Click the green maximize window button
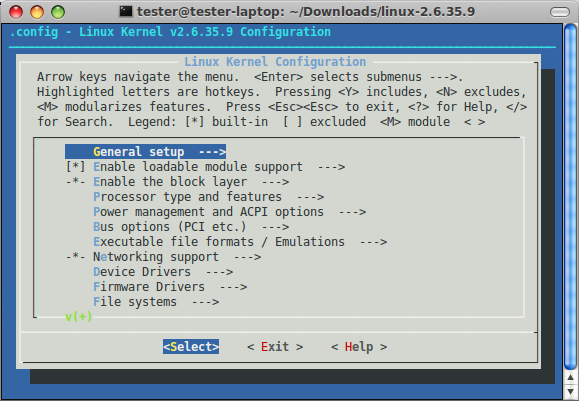 (58, 12)
